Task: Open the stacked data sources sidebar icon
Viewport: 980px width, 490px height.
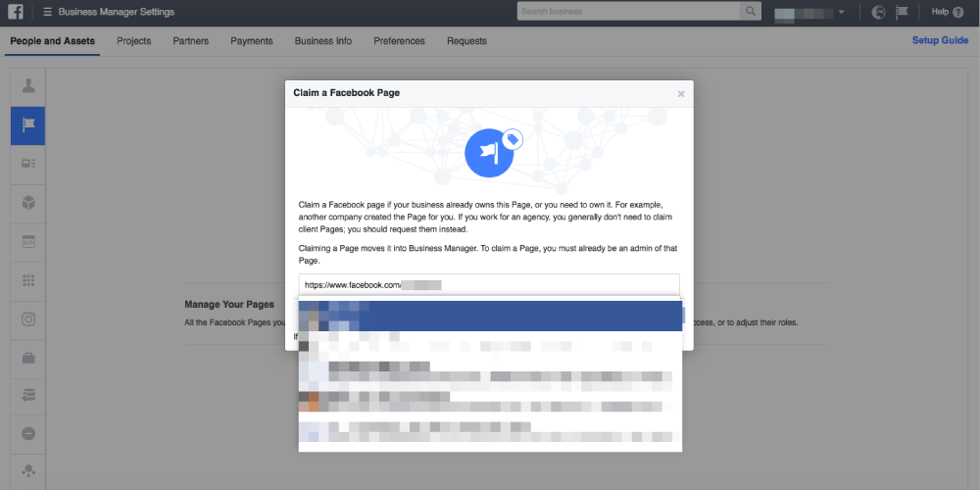Action: (28, 396)
